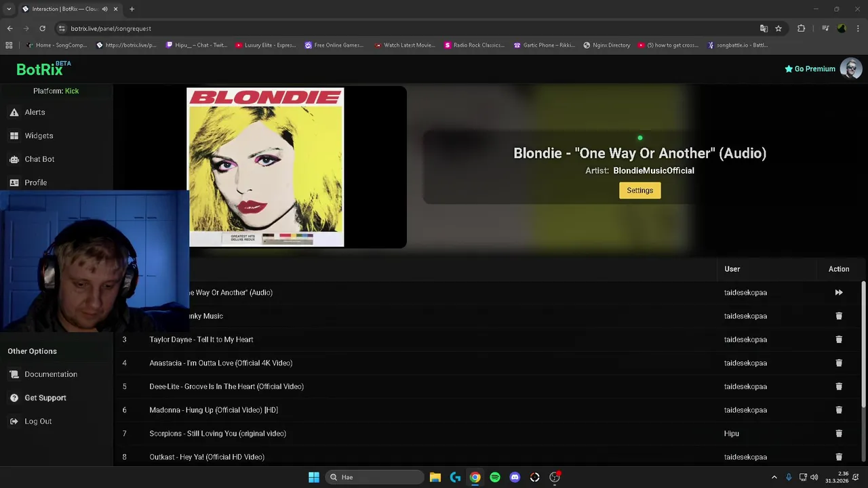Open volume control in system tray
The image size is (868, 488).
[814, 477]
